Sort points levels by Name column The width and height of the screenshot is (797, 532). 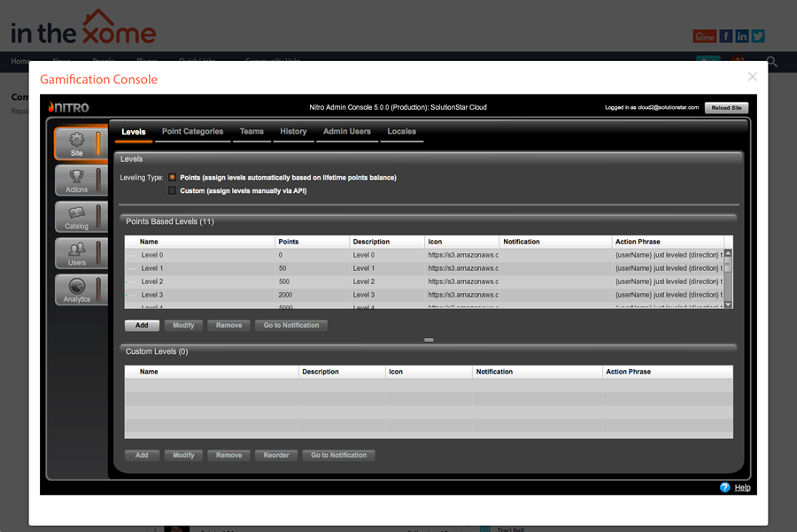[x=200, y=242]
